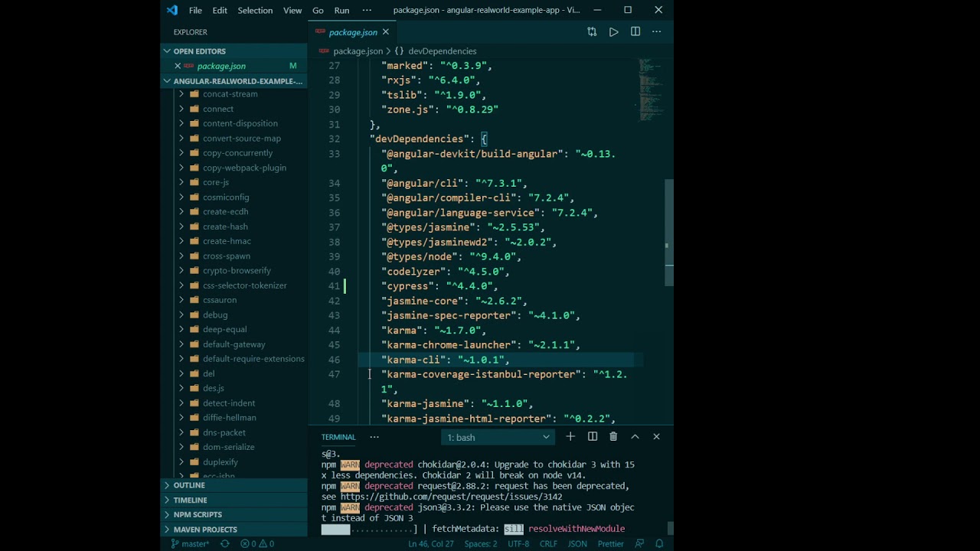
Task: Click the master branch indicator in status bar
Action: pos(190,544)
